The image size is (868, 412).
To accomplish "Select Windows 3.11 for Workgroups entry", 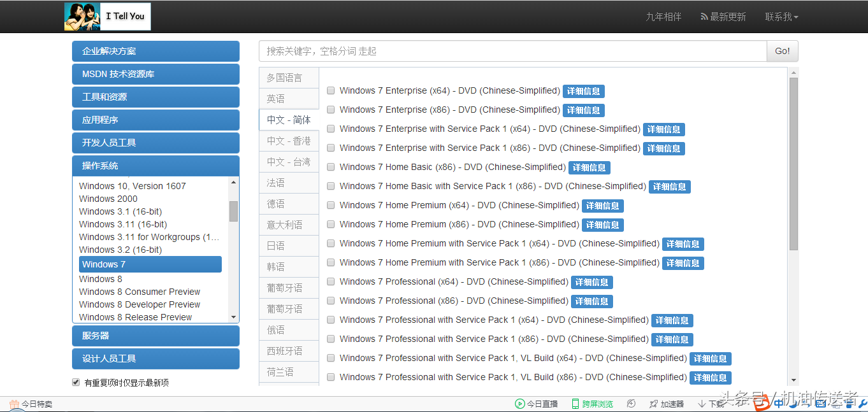I will (150, 237).
